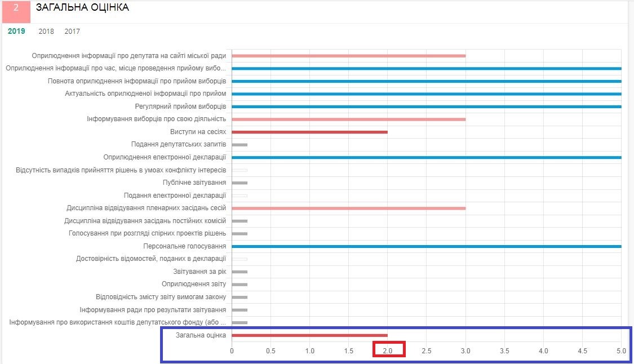Click the pink 'Дисципліна відвідування пленарних засідань сесій' bar
Image resolution: width=634 pixels, height=364 pixels.
point(348,208)
